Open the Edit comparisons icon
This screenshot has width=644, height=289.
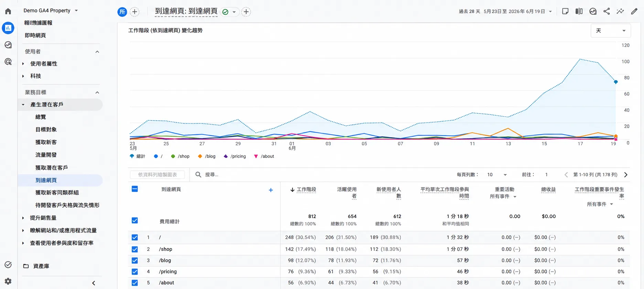coord(579,11)
